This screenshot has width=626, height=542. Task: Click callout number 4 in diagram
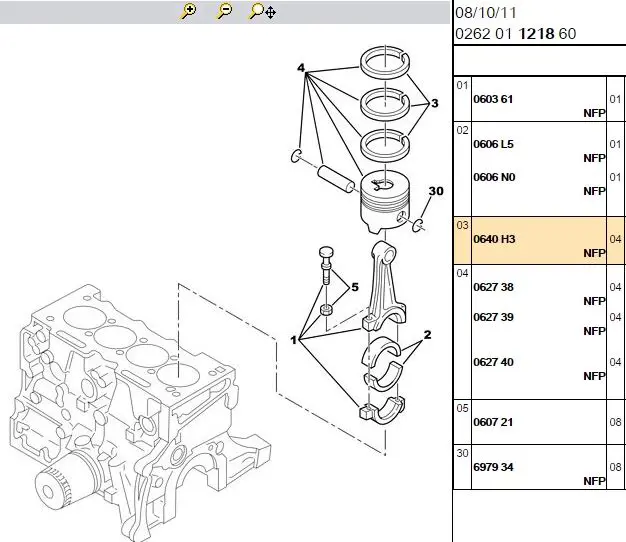pyautogui.click(x=299, y=68)
